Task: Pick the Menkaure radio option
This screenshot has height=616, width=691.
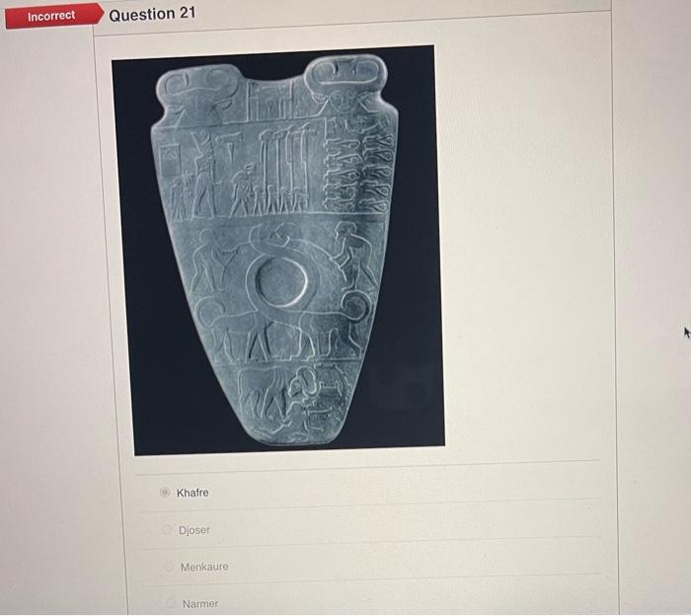Action: point(169,567)
